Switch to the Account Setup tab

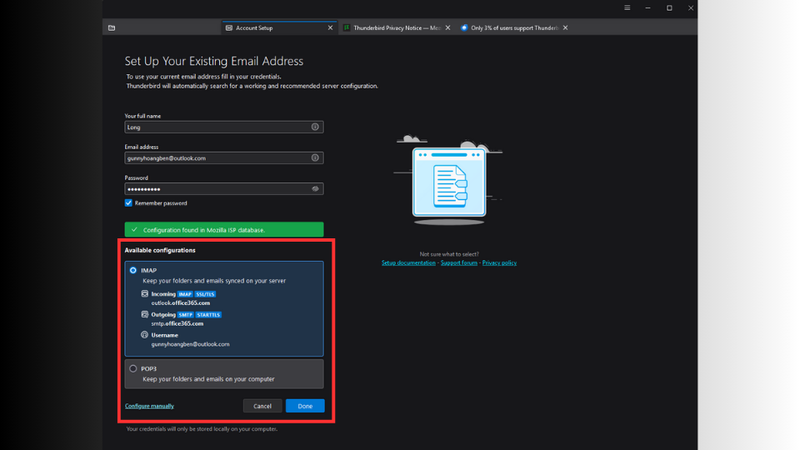[x=279, y=28]
